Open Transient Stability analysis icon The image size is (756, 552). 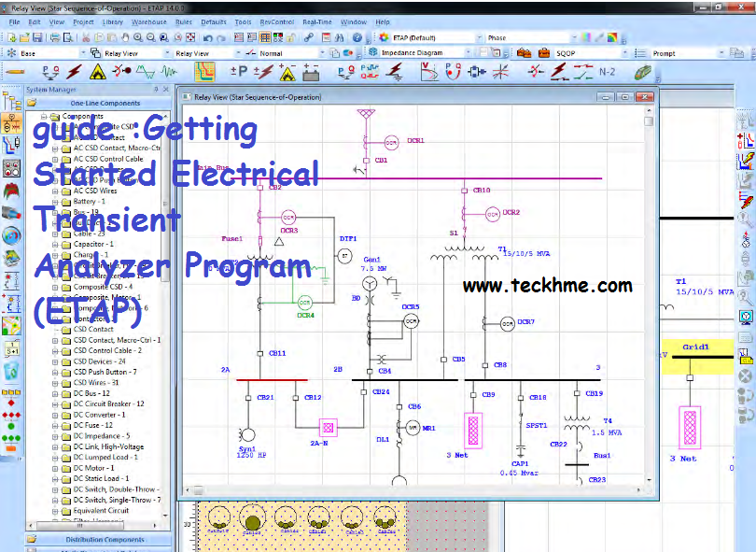tap(169, 72)
